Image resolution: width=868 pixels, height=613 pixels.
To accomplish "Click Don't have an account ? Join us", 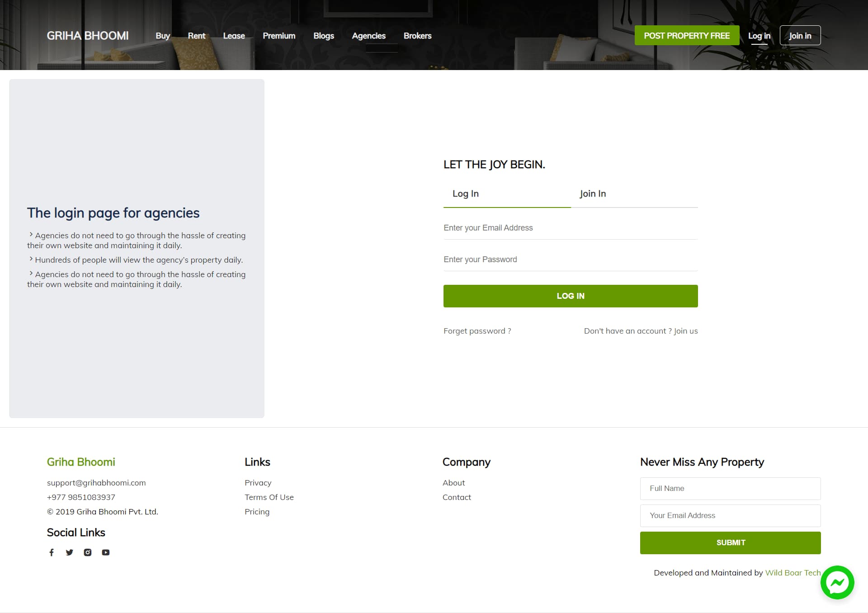I will (x=641, y=331).
